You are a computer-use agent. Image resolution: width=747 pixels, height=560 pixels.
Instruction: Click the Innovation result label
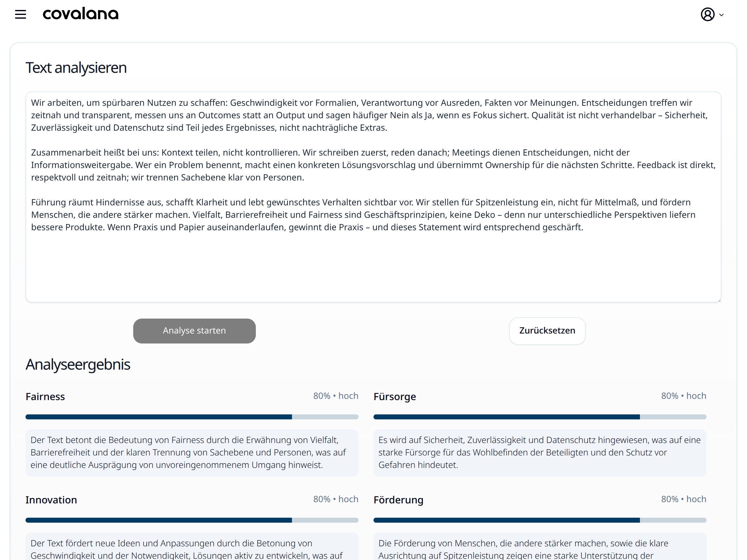51,500
